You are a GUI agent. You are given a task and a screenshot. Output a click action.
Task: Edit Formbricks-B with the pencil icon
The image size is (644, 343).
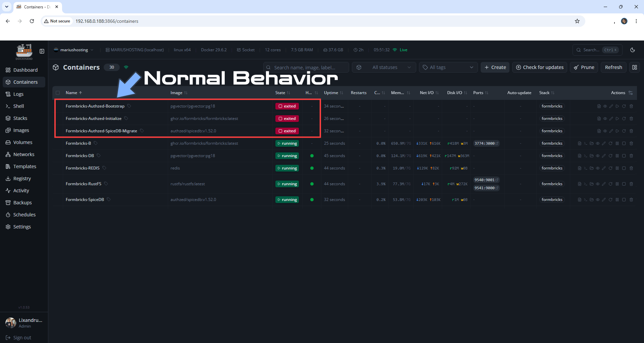(604, 143)
